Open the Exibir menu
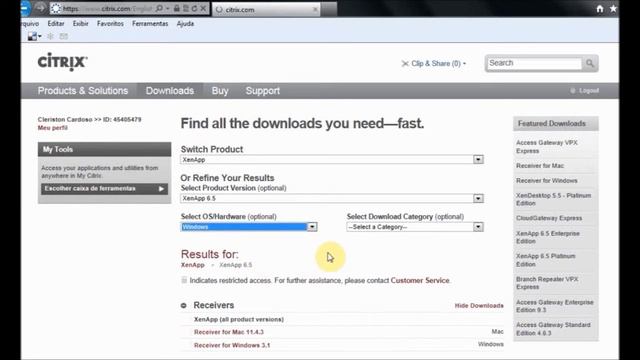 tap(80, 24)
